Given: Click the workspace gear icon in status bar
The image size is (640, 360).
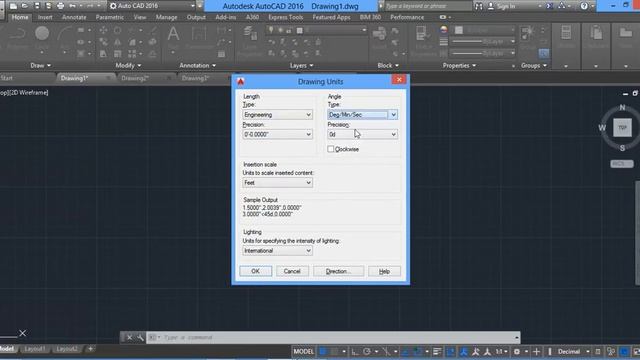Looking at the screenshot, I should (x=517, y=351).
